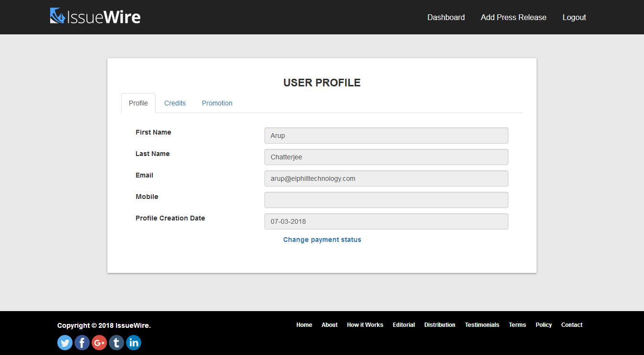
Task: Open Add Press Release page
Action: click(x=513, y=17)
